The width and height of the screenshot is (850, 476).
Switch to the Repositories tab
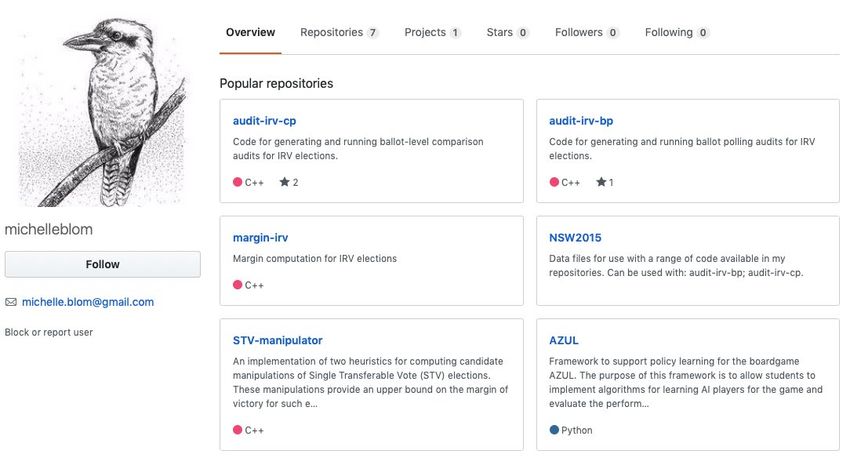(339, 33)
